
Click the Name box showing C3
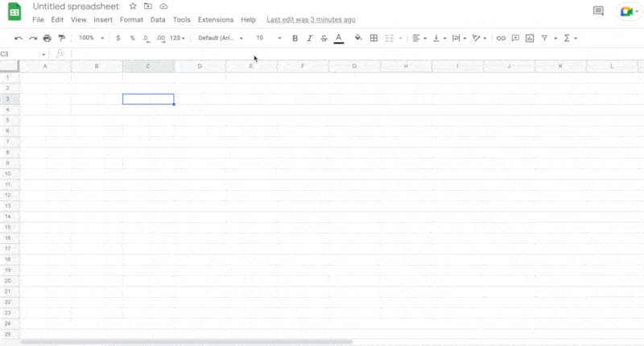[x=23, y=54]
